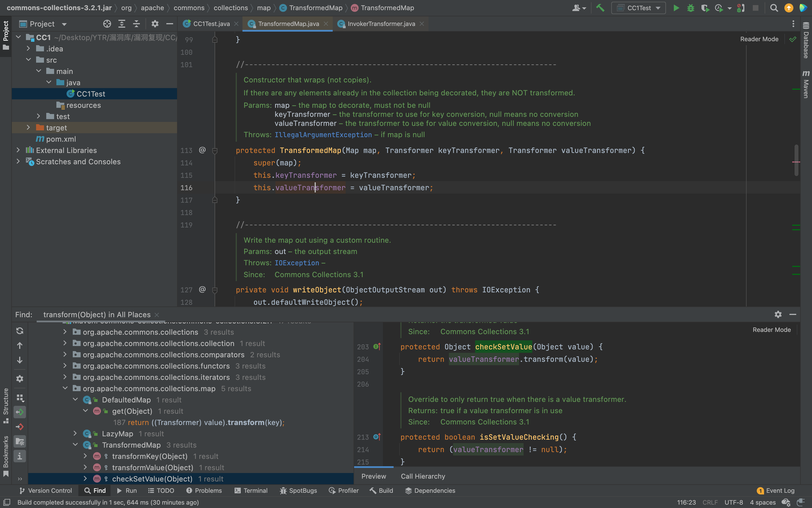Toggle the Info icon in Find panel

click(20, 456)
